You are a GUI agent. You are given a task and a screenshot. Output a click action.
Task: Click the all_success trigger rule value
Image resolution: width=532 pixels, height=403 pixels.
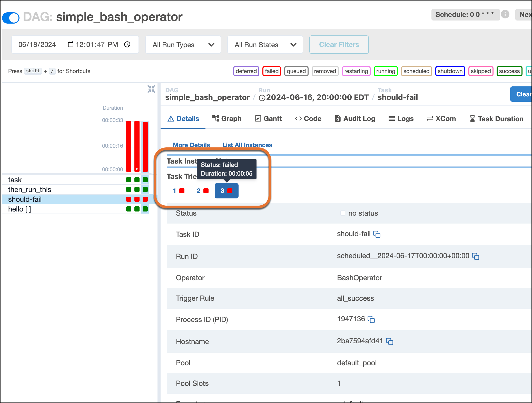pos(355,298)
